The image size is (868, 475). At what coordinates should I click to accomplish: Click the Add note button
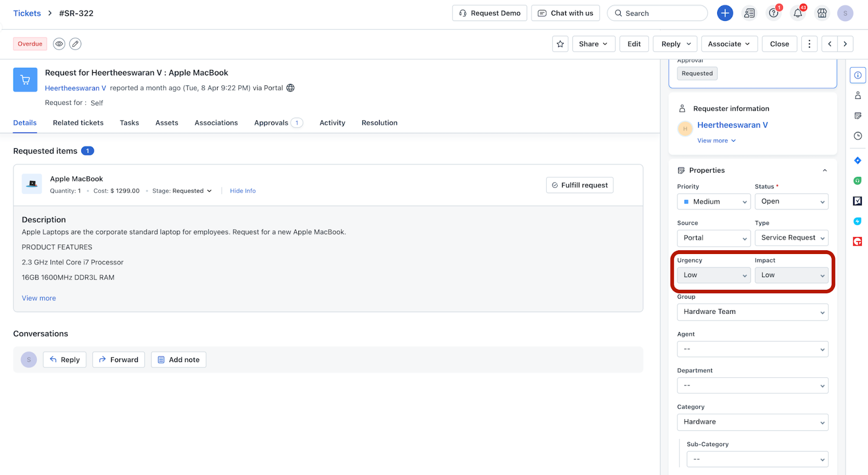tap(178, 360)
